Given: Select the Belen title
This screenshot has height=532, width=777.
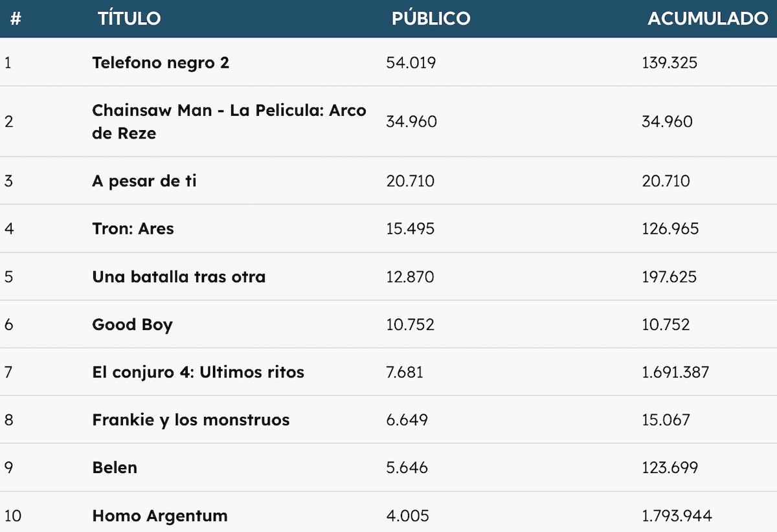Looking at the screenshot, I should click(x=115, y=467).
